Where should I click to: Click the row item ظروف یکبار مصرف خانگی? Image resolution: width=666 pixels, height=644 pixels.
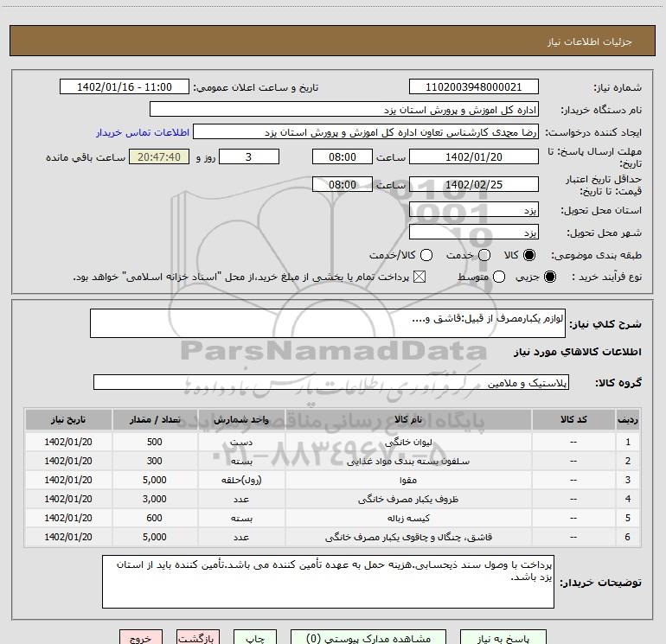click(x=408, y=500)
